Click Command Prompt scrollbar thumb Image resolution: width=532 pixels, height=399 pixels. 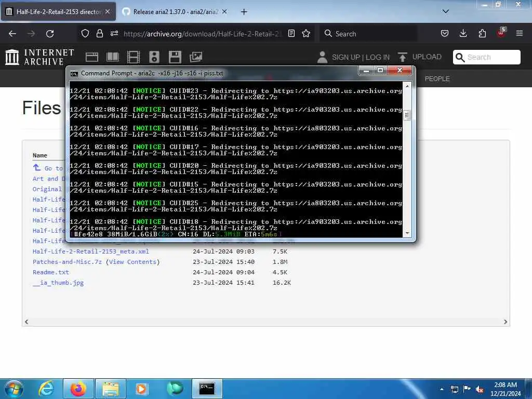pos(407,115)
